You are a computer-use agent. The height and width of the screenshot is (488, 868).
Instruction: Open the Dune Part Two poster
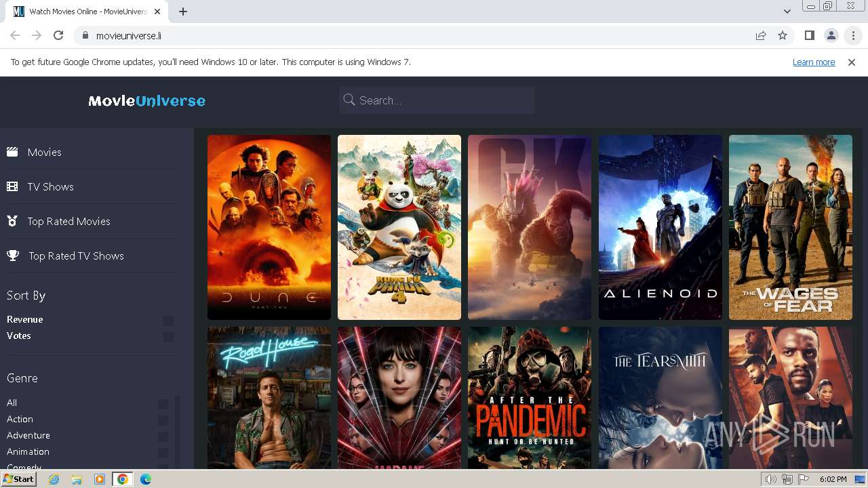click(269, 227)
